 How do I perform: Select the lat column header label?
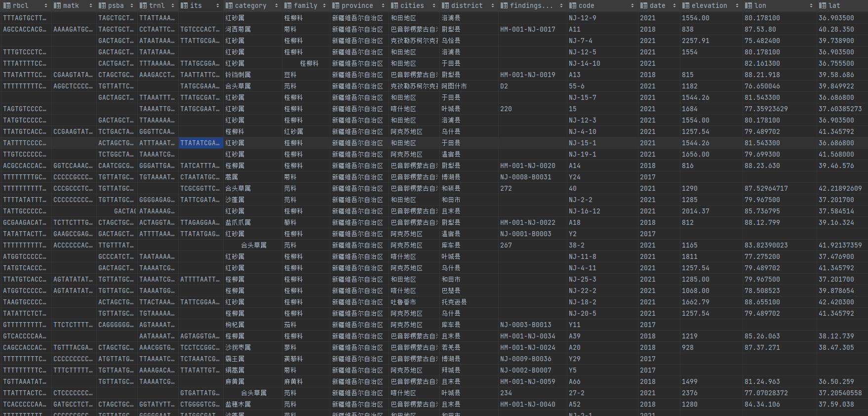pos(834,5)
